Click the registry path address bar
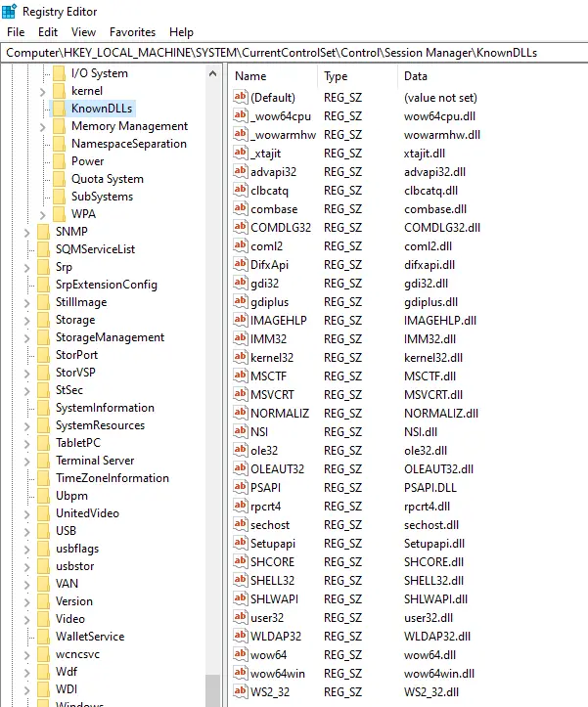588x707 pixels. (x=294, y=53)
